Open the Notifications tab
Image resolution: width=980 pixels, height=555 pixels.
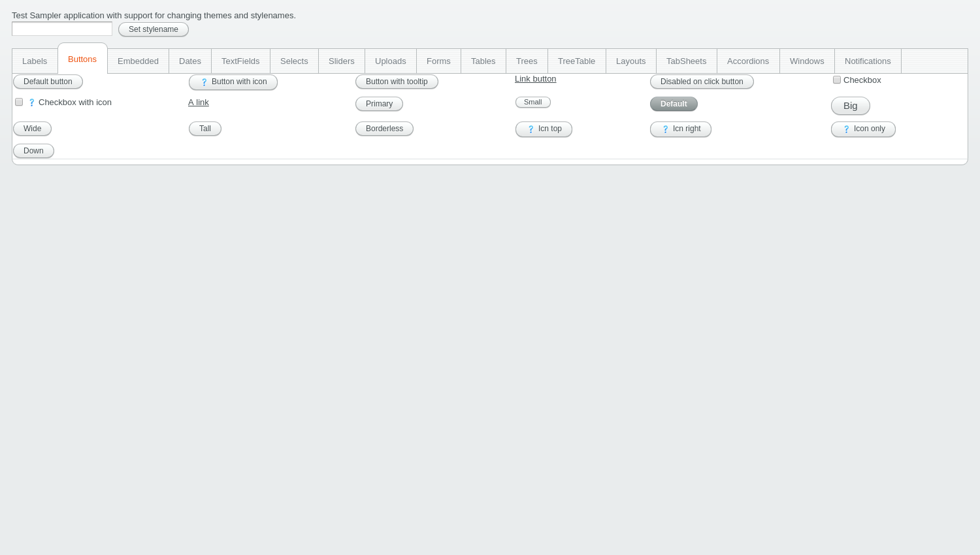[868, 61]
